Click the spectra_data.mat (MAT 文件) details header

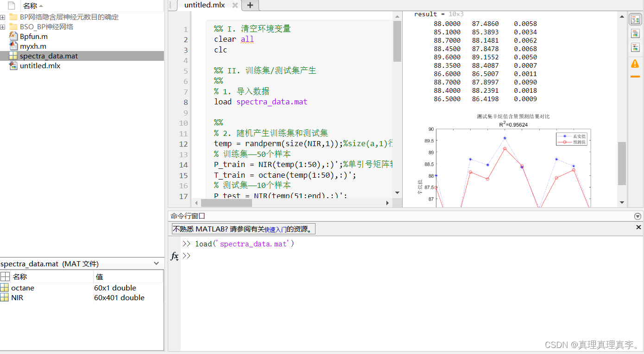click(x=50, y=264)
